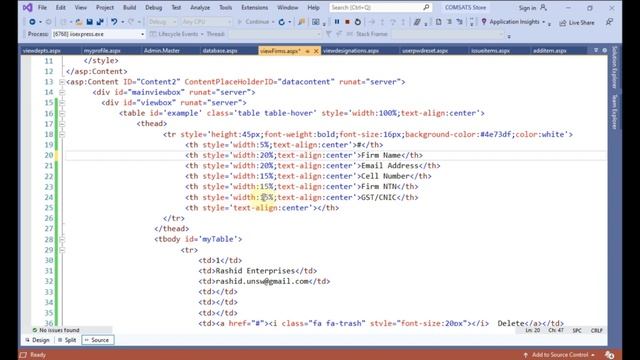Screen dimensions: 640x360
Task: Collapse the tr element at line 29
Action: click(x=62, y=250)
